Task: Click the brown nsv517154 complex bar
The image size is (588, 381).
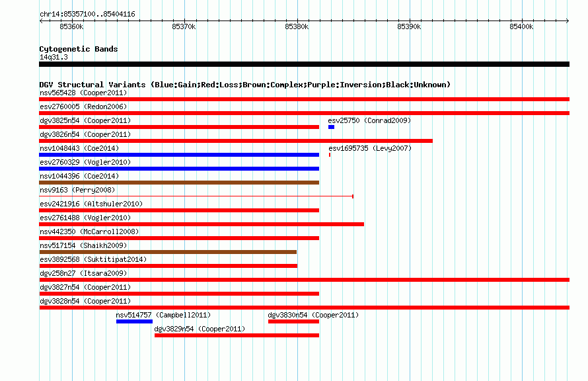Action: (x=168, y=252)
